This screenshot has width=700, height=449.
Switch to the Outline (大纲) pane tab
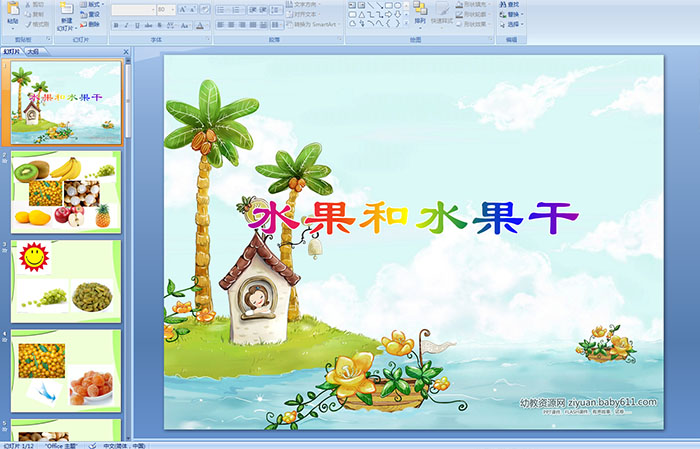(x=33, y=52)
